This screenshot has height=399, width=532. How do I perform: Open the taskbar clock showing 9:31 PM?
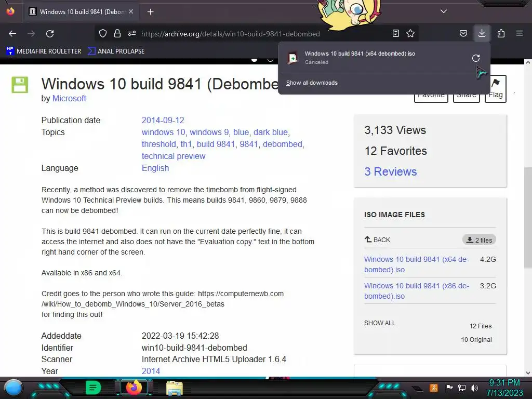(504, 388)
